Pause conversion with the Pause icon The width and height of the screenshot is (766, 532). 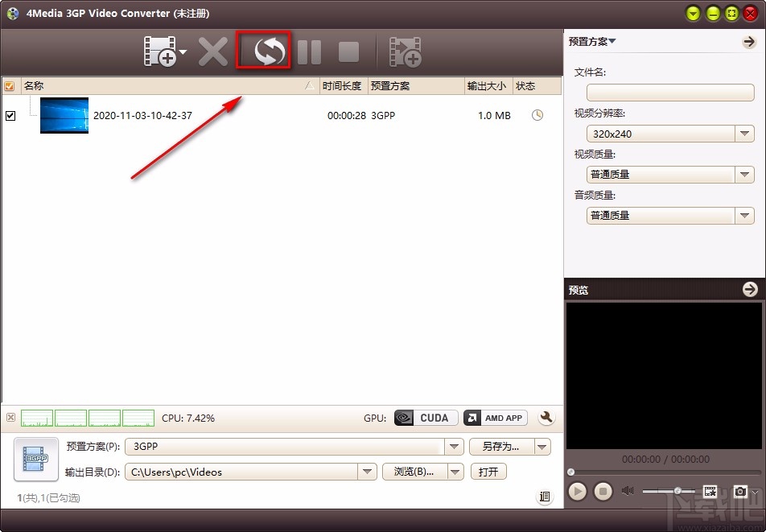point(308,51)
